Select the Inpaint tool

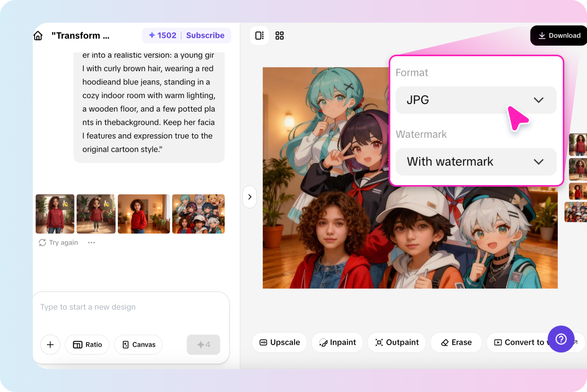[337, 342]
